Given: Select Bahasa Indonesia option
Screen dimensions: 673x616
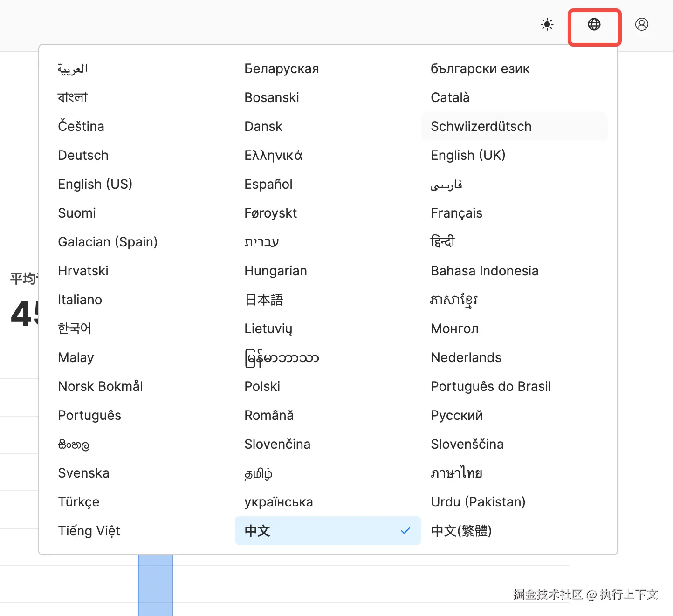Looking at the screenshot, I should pyautogui.click(x=484, y=271).
